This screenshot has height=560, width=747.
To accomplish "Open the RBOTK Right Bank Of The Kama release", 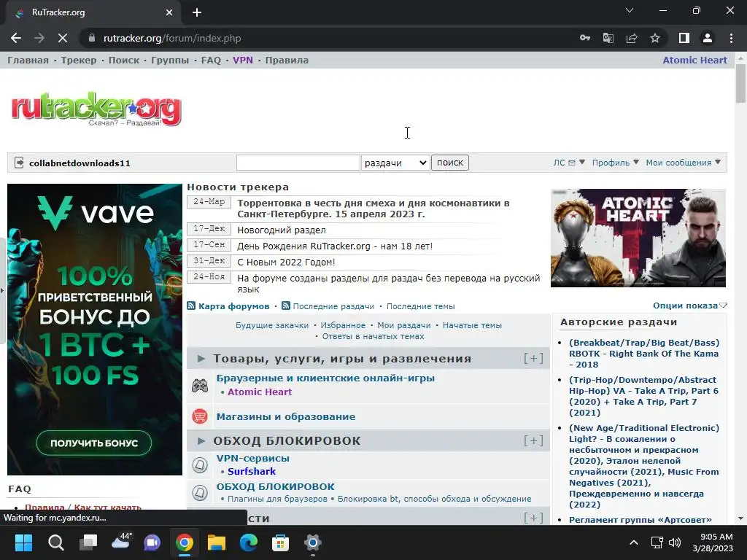I will click(x=644, y=354).
